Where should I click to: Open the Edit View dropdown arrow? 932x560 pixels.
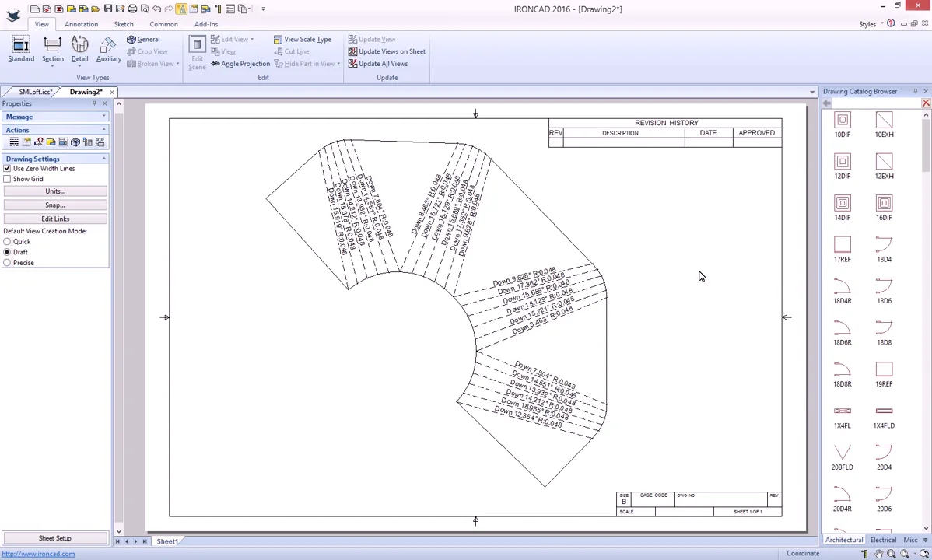(252, 39)
